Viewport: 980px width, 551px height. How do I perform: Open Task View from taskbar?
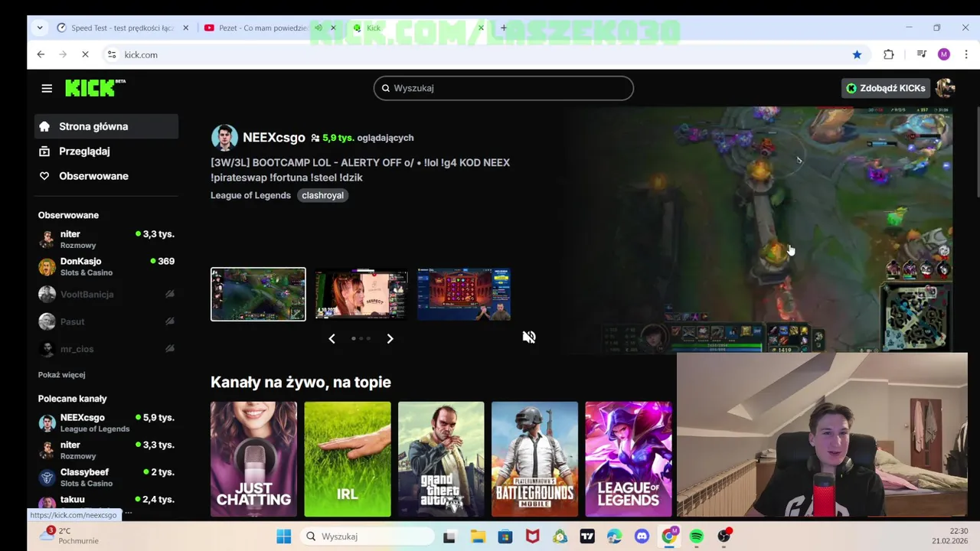coord(449,536)
